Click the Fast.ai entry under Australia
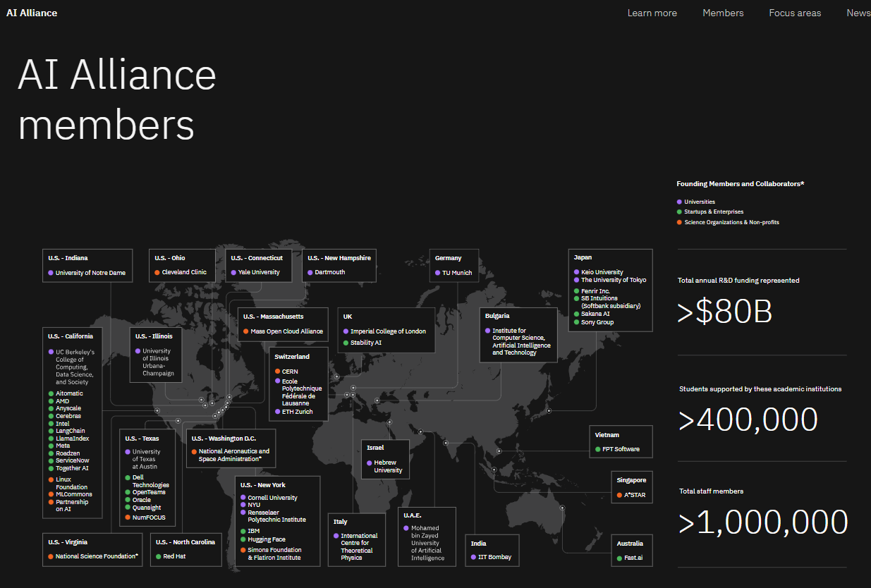Image resolution: width=871 pixels, height=588 pixels. 633,558
